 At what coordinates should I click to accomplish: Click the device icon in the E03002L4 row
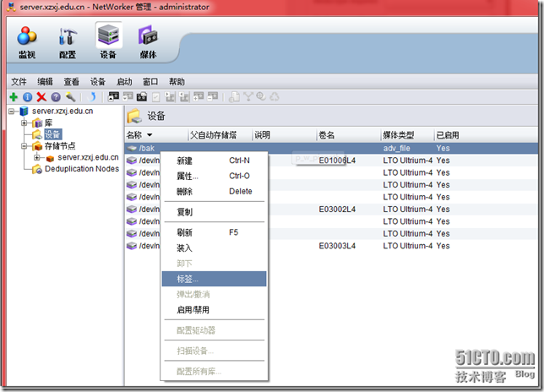tap(132, 210)
